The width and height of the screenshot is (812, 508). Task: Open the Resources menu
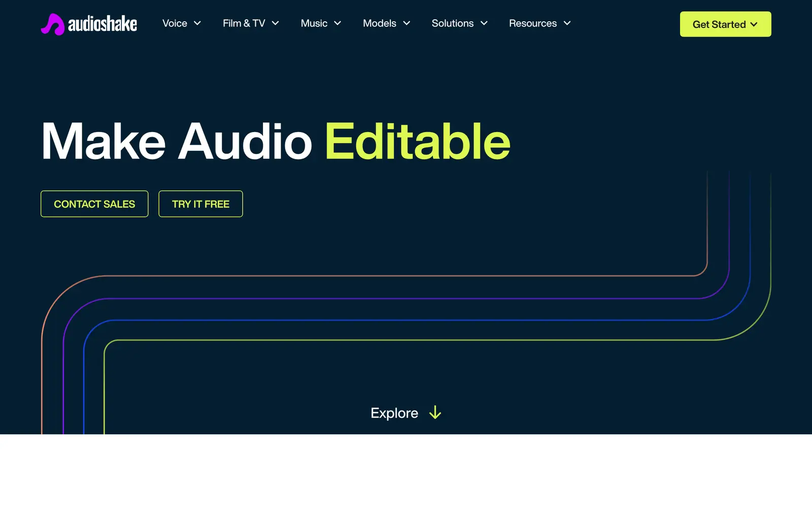click(532, 23)
